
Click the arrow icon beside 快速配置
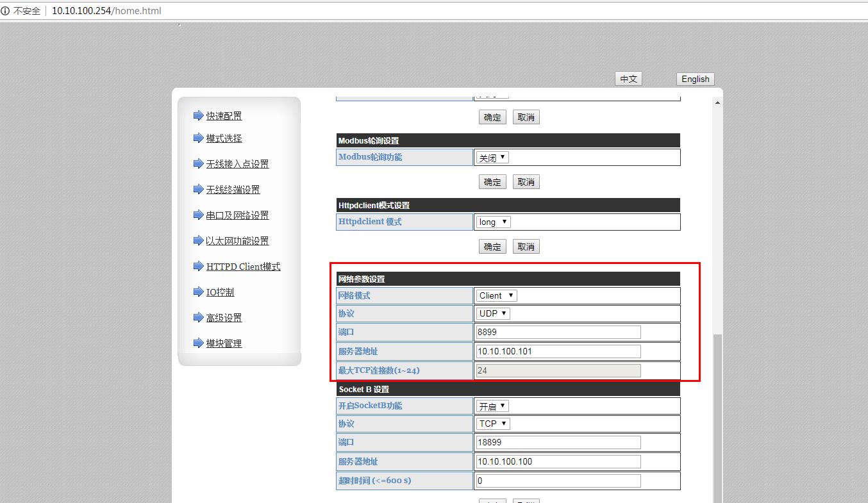[198, 116]
